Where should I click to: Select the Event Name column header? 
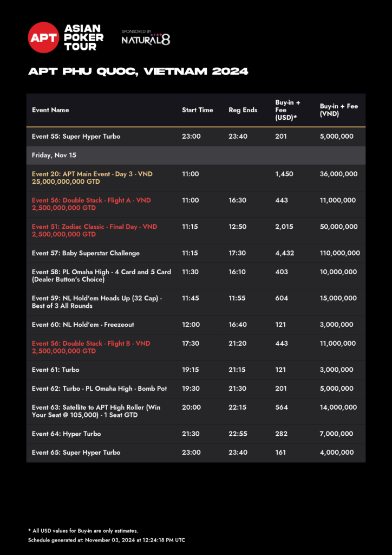[50, 110]
